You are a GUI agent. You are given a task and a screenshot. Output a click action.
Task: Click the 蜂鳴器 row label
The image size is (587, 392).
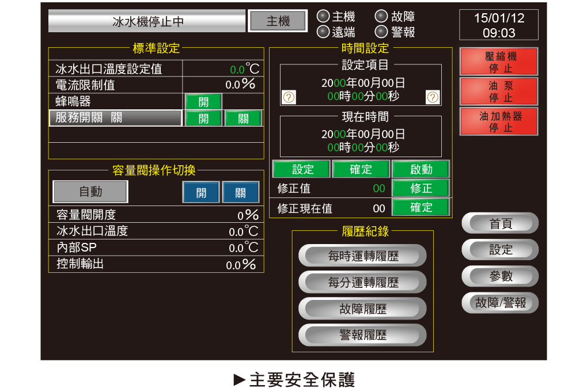pyautogui.click(x=73, y=101)
